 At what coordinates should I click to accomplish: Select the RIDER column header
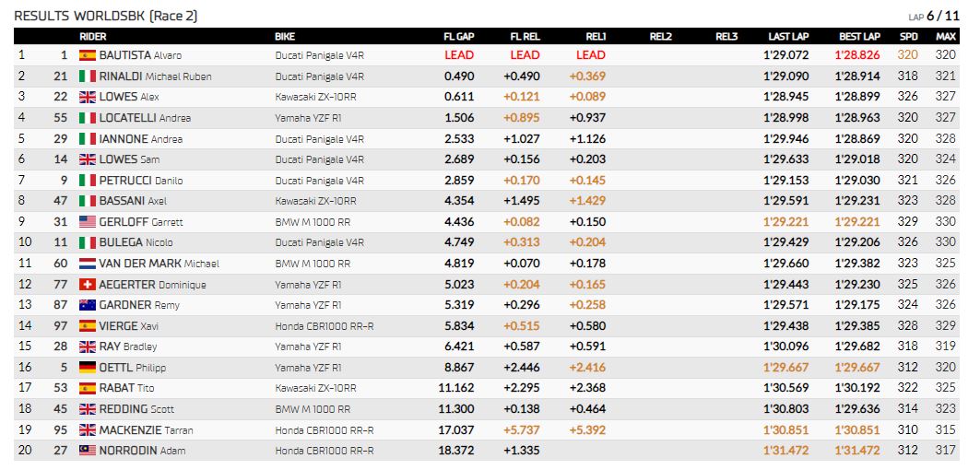[x=92, y=37]
